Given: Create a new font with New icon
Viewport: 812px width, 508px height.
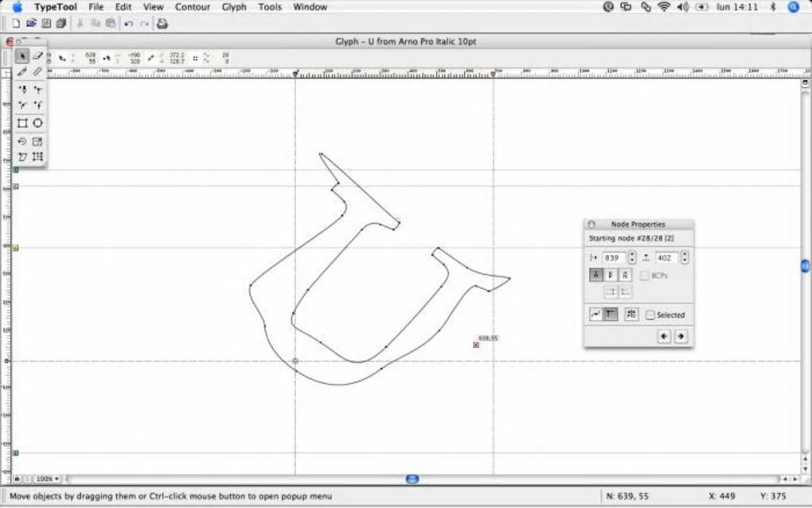Looking at the screenshot, I should pyautogui.click(x=16, y=23).
